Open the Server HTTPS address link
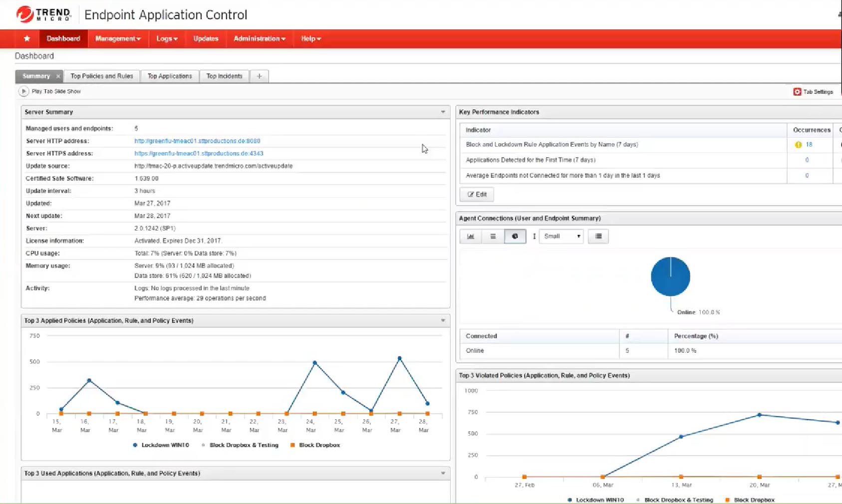This screenshot has height=504, width=842. pyautogui.click(x=199, y=154)
